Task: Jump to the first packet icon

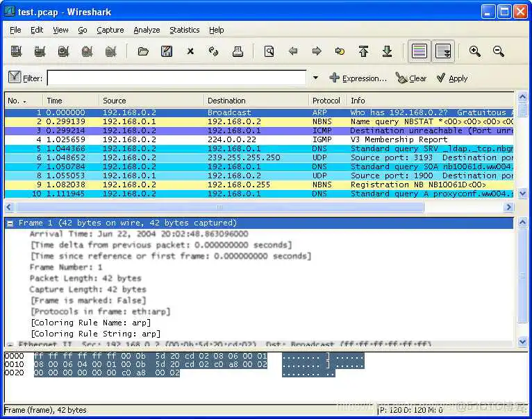Action: 363,51
